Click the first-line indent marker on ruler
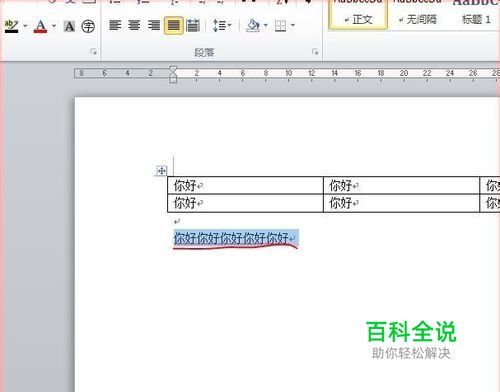The image size is (500, 392). 173,70
